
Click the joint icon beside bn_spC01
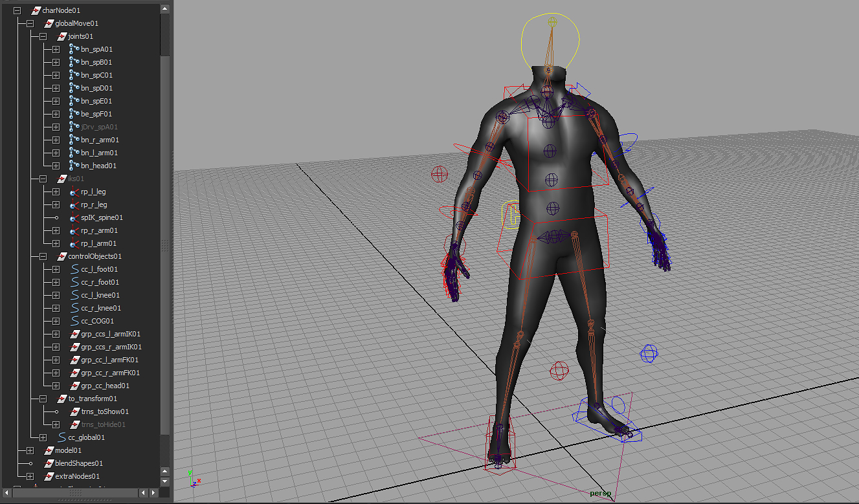coord(74,75)
